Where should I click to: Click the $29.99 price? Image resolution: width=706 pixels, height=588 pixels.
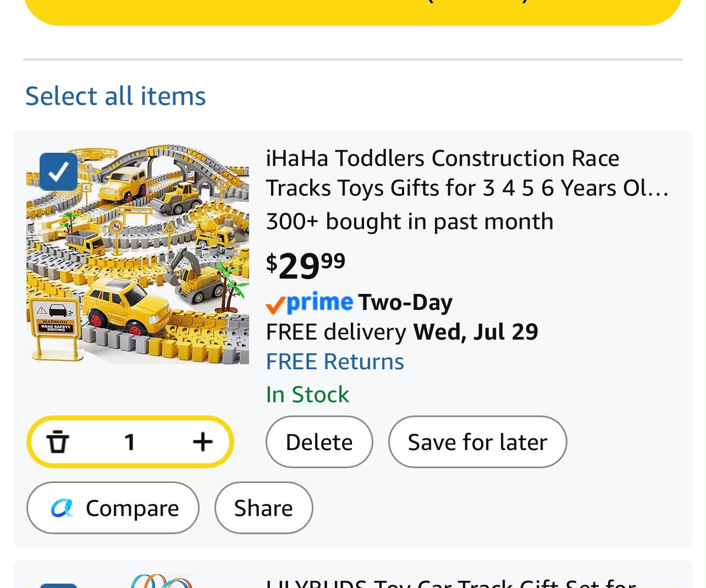(x=306, y=266)
